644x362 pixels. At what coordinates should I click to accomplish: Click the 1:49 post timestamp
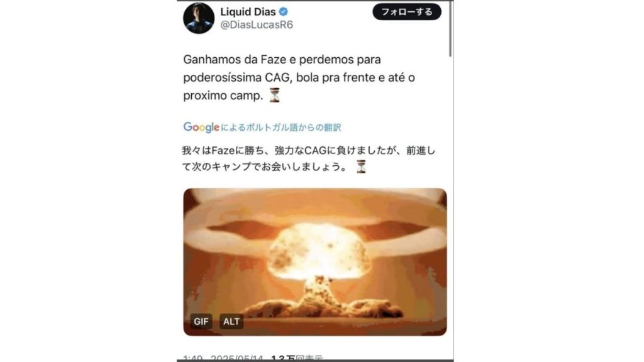point(192,358)
